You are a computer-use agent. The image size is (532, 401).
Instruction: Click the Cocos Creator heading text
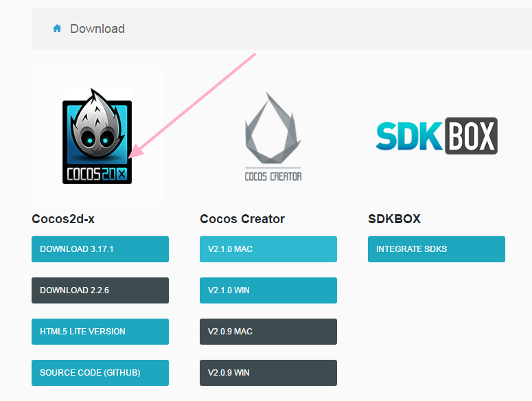coord(242,219)
